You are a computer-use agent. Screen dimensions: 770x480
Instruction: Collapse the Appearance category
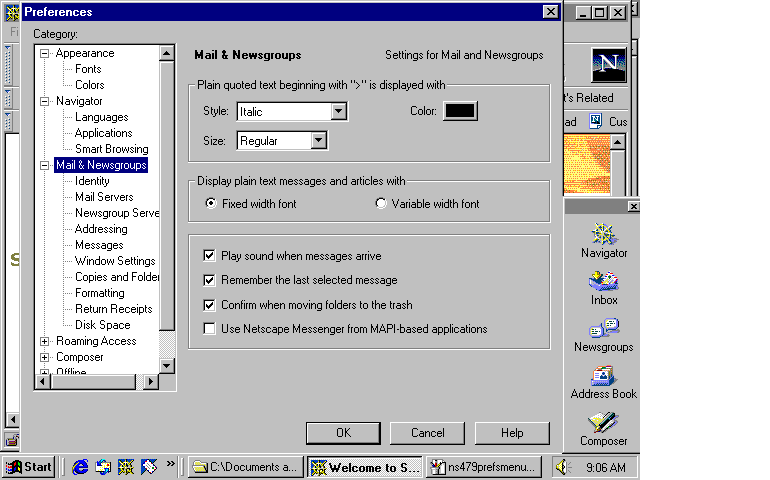click(44, 53)
